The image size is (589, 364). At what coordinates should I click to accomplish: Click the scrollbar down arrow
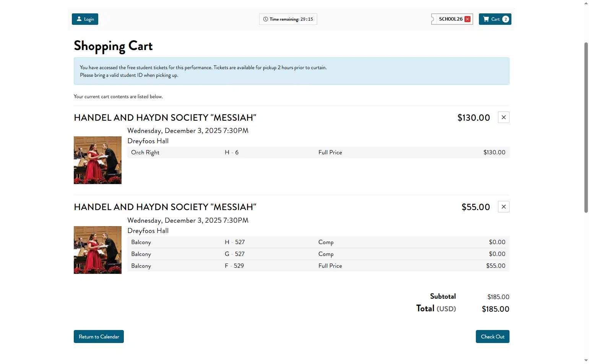coord(586,360)
